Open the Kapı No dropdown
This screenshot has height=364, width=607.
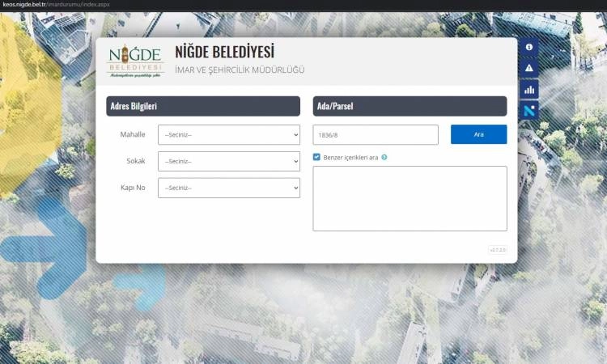coord(229,188)
